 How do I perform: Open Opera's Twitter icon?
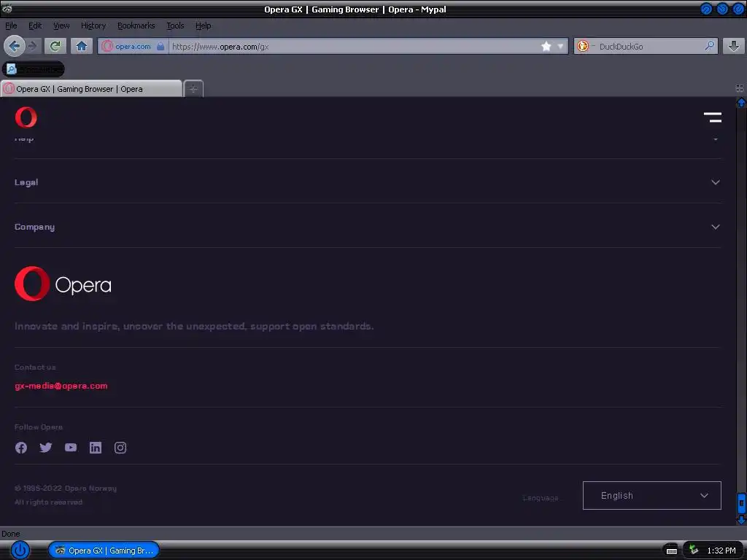[x=46, y=448]
